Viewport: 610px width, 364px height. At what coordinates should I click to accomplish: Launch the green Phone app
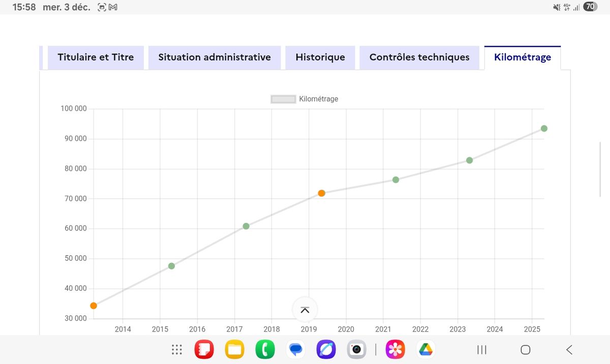tap(265, 349)
